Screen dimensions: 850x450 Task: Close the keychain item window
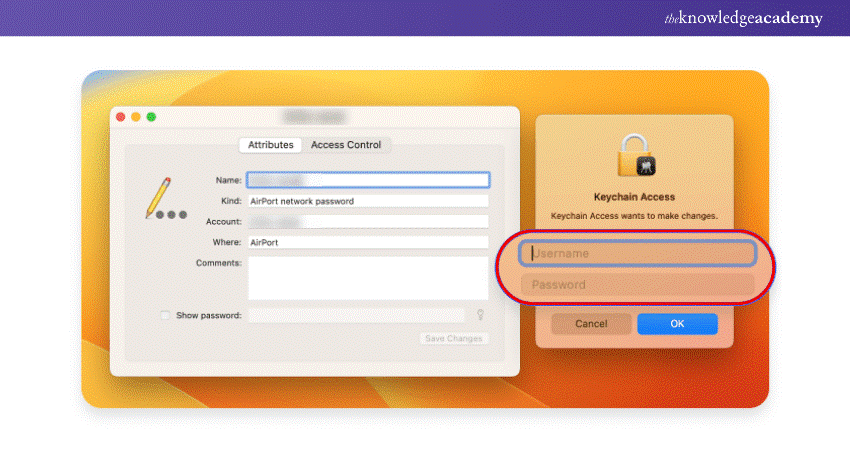click(x=121, y=117)
